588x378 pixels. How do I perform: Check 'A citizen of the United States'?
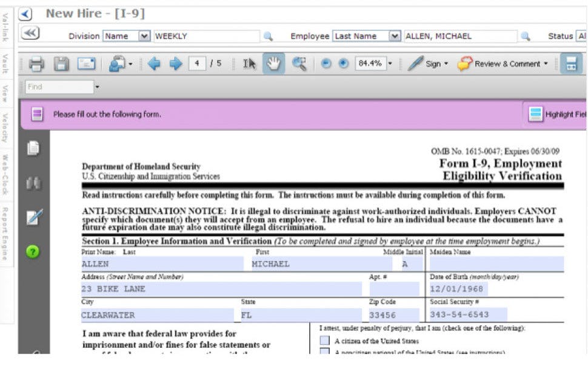pos(325,340)
